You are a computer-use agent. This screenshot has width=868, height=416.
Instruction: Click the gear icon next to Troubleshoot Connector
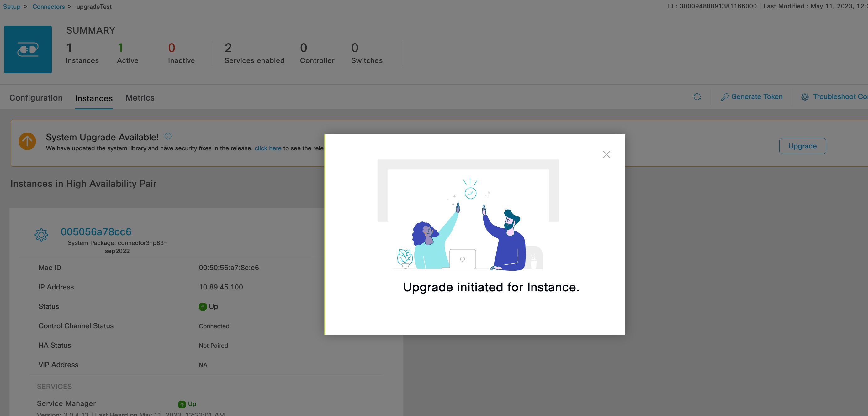805,97
